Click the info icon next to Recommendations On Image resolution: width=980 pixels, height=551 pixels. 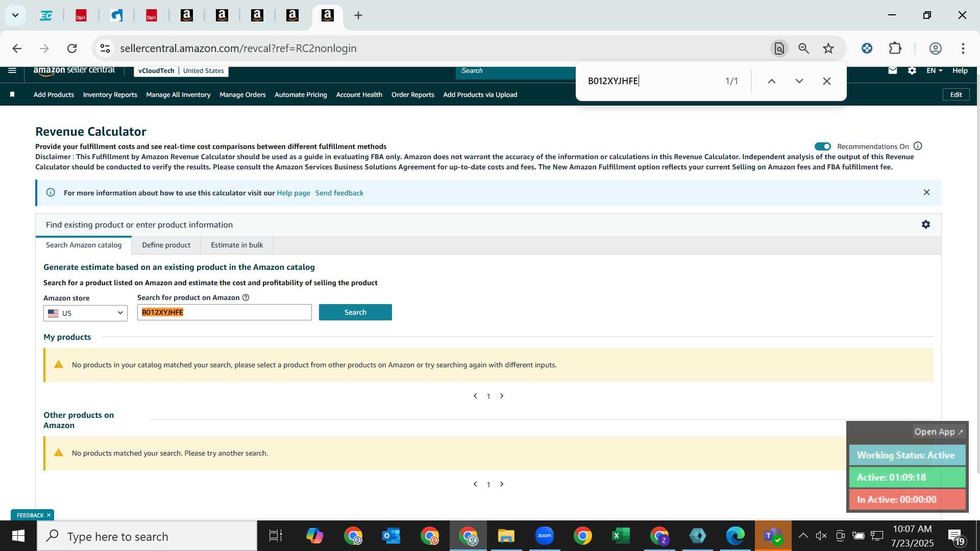(x=918, y=146)
